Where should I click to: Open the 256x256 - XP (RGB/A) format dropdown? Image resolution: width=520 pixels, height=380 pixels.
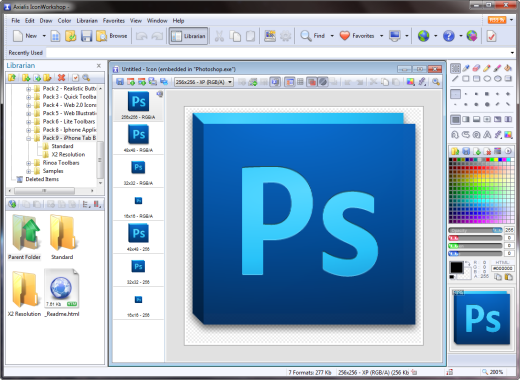[x=204, y=82]
